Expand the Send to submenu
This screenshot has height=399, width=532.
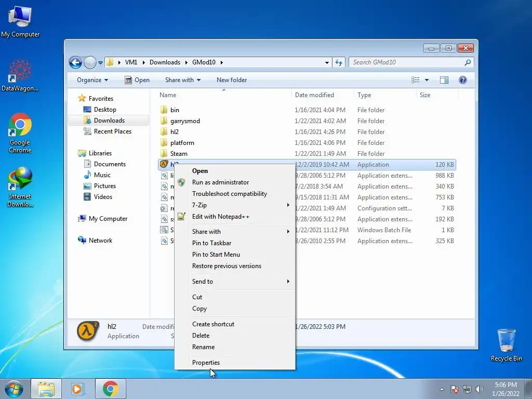(x=288, y=281)
